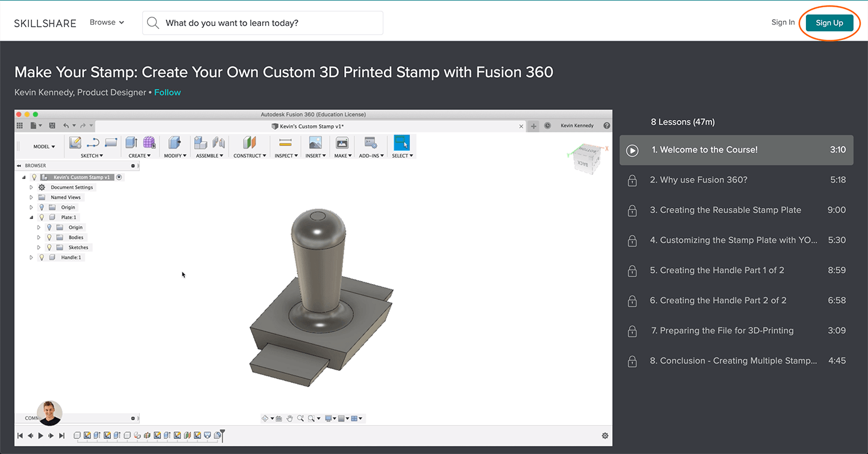Expand the Handle:1 tree node
The height and width of the screenshot is (454, 868).
pyautogui.click(x=31, y=257)
